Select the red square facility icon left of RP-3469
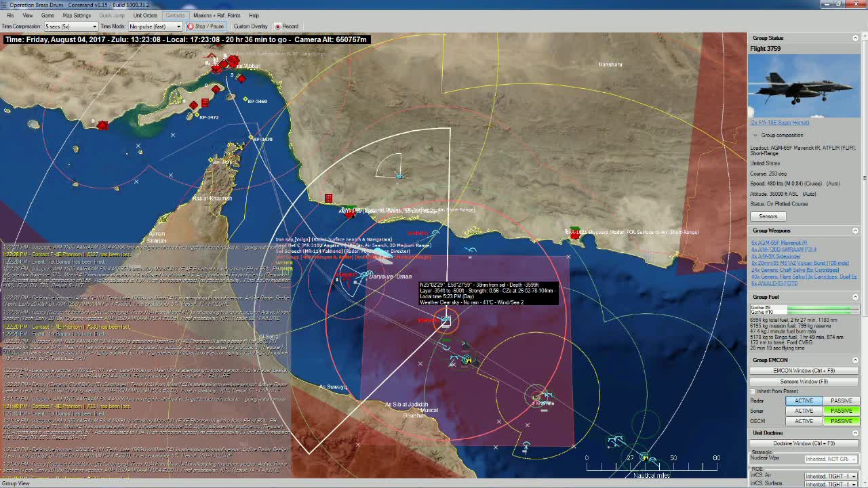 pyautogui.click(x=205, y=102)
